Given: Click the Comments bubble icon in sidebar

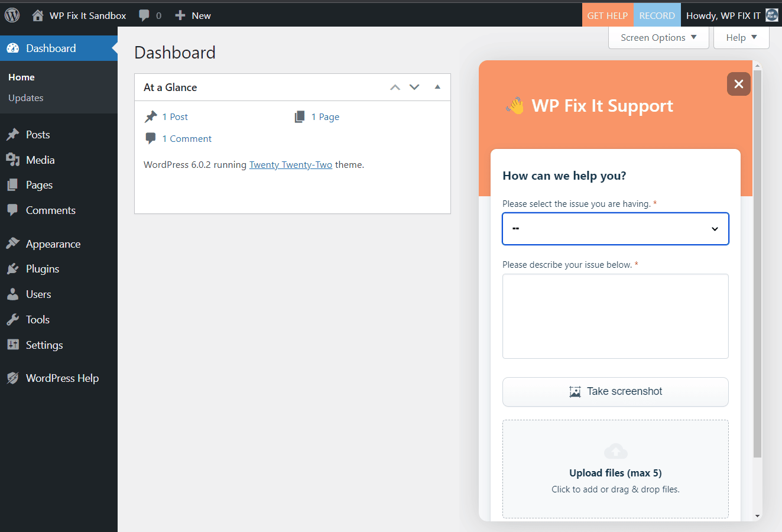Looking at the screenshot, I should coord(13,210).
